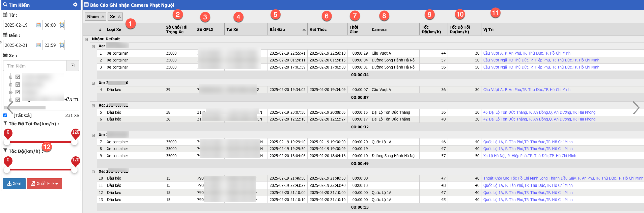Open the Xuất File export dropdown

(x=45, y=184)
